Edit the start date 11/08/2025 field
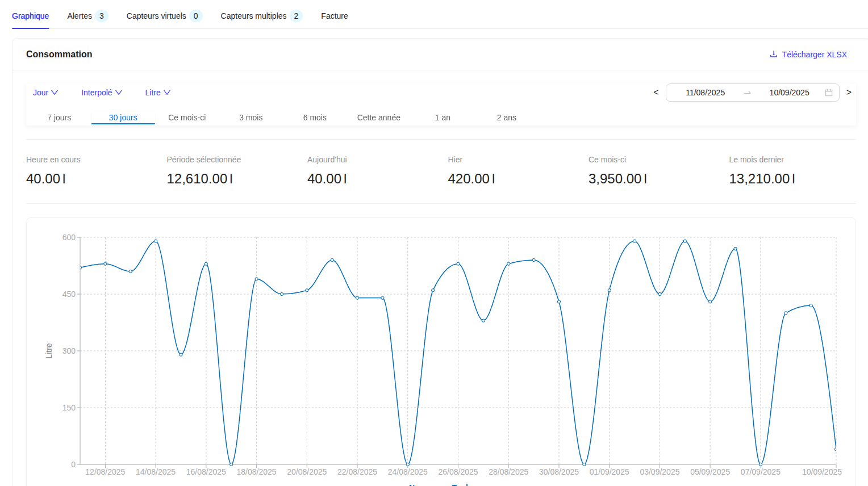 [705, 93]
